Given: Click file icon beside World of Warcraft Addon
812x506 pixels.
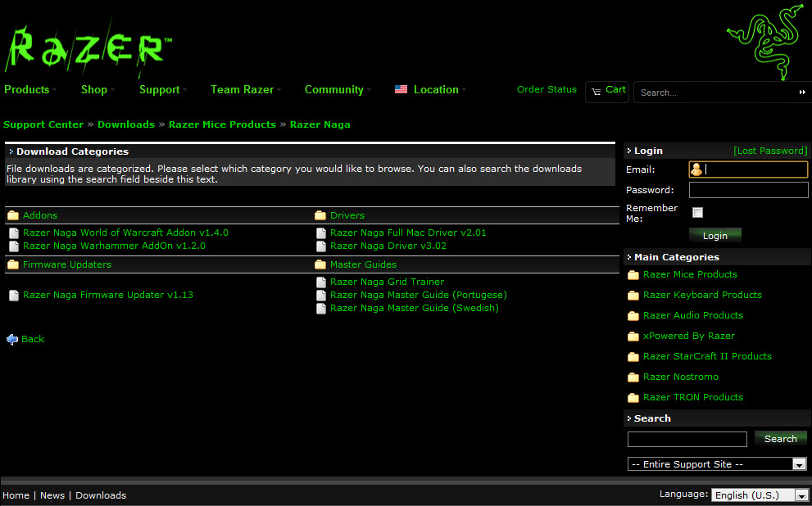Looking at the screenshot, I should pyautogui.click(x=14, y=233).
